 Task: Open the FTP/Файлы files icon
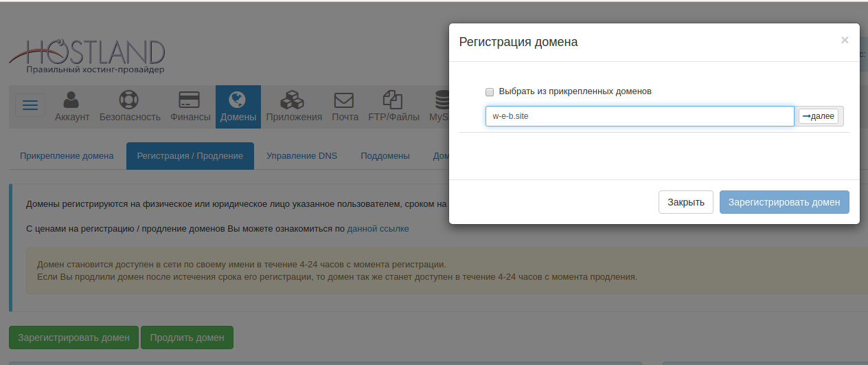click(x=393, y=100)
